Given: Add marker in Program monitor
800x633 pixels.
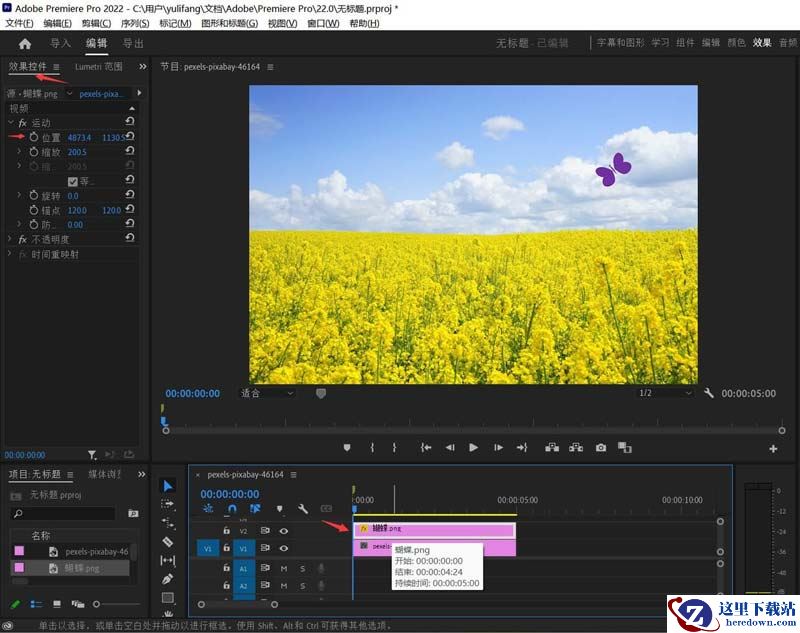Looking at the screenshot, I should click(x=347, y=447).
